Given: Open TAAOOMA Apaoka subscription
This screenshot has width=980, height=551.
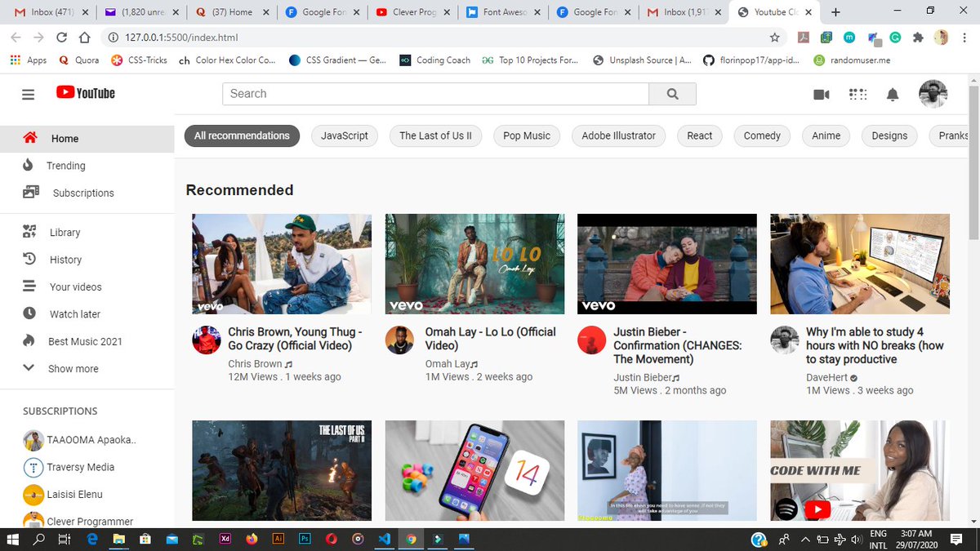Looking at the screenshot, I should coord(80,439).
